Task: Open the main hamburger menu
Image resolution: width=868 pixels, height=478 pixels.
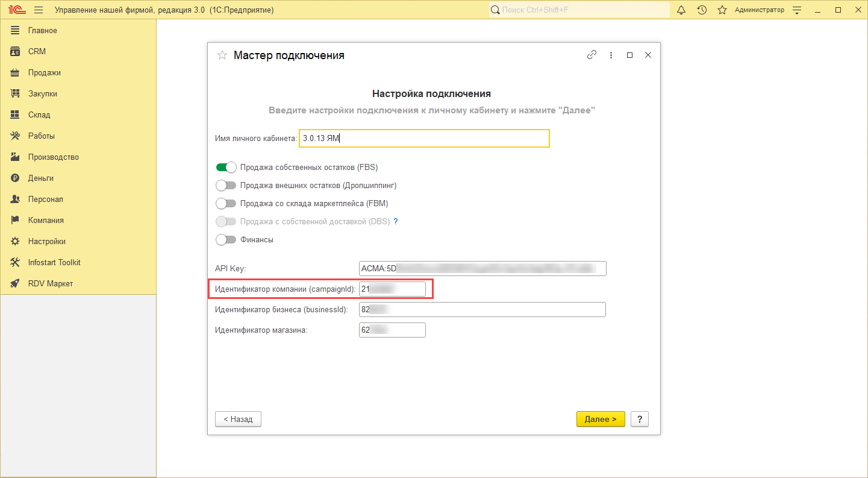Action: point(39,10)
